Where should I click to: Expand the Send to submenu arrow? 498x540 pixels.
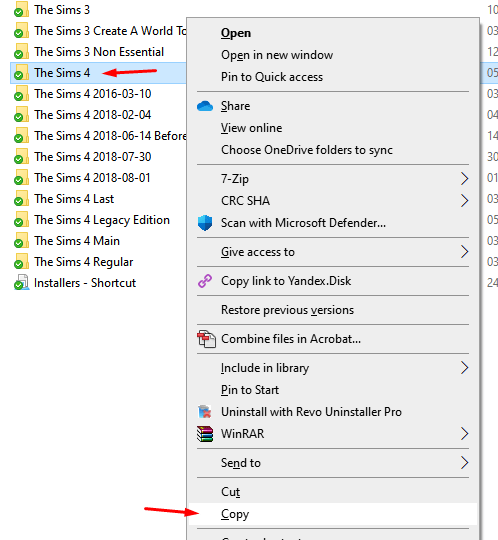coord(464,463)
